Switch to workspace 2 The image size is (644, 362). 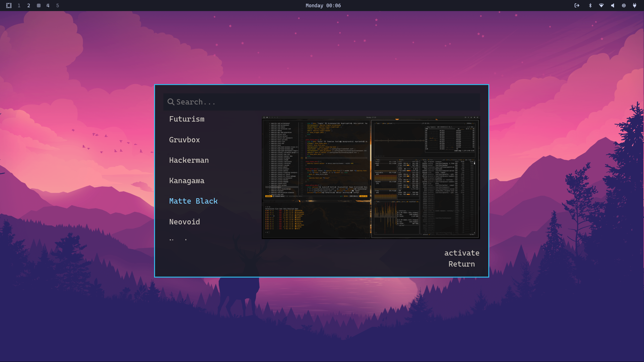point(29,5)
